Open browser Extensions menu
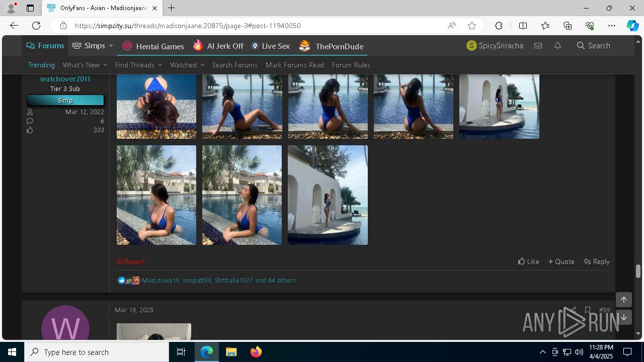 (x=499, y=26)
